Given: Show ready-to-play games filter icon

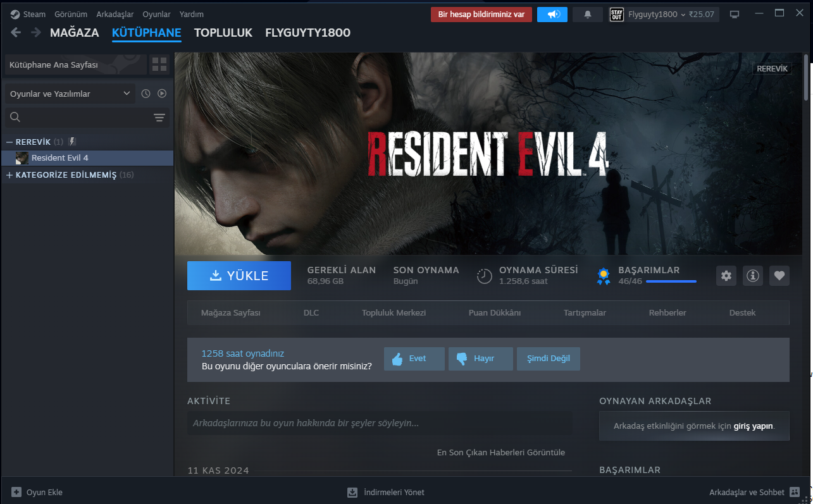Looking at the screenshot, I should coord(162,94).
